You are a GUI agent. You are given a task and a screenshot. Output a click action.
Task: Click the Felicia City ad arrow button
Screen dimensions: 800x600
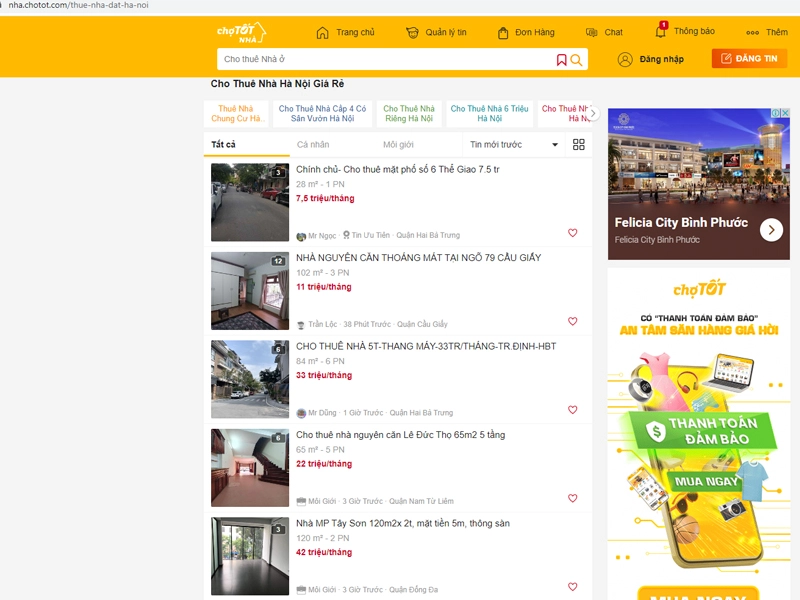(771, 230)
